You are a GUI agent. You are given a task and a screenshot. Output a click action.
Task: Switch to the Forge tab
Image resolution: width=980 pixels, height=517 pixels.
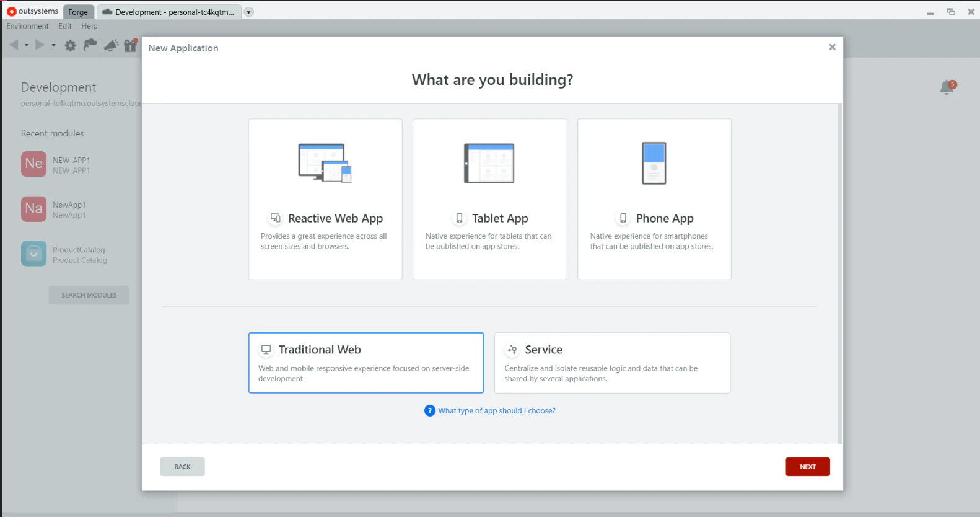click(x=78, y=12)
